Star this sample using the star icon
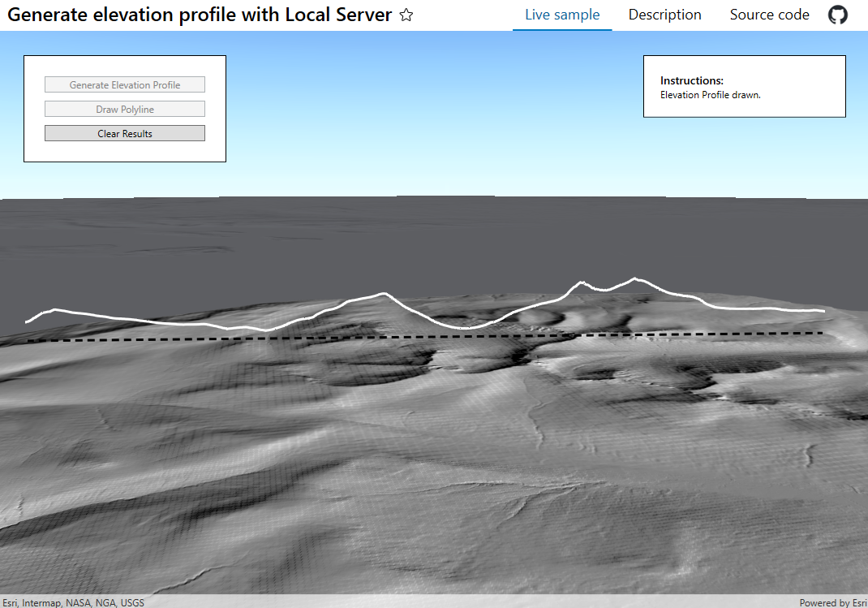This screenshot has height=608, width=868. tap(406, 15)
